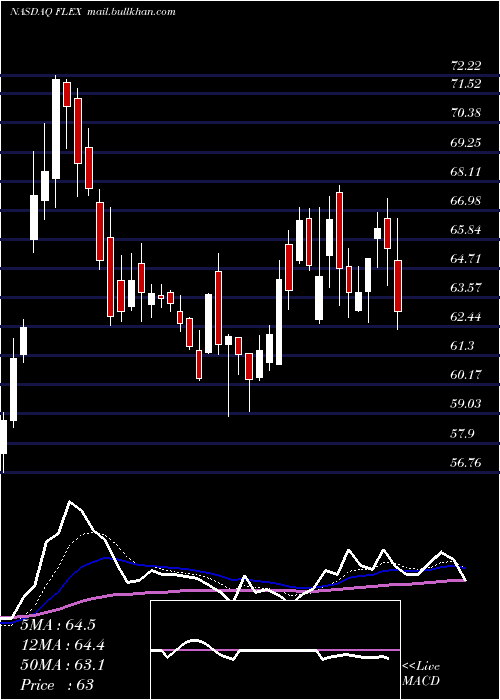Click the NASDAQ FLEX chart title
This screenshot has width=500, height=700.
pos(46,12)
